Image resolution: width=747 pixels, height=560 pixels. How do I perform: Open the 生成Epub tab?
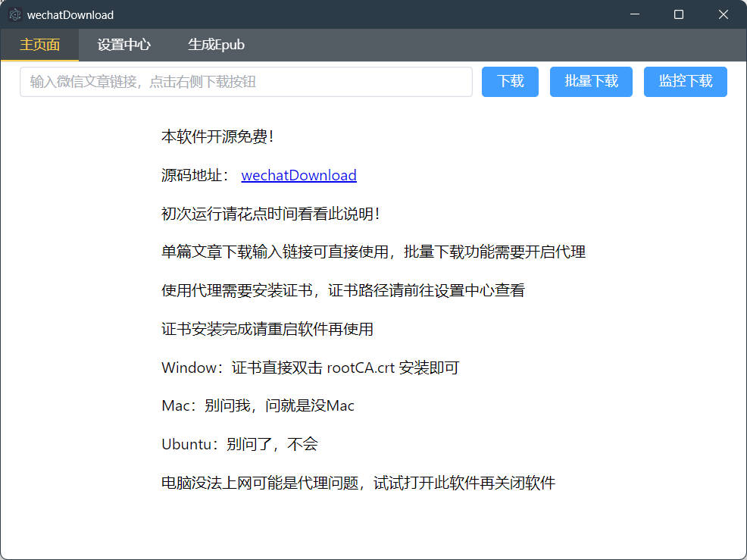[216, 45]
